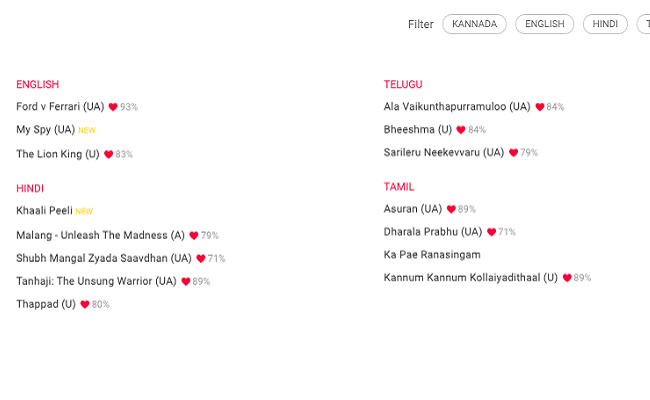Screen dimensions: 650x400
Task: Click the partially visible filter chip after HINDI
Action: 643,24
